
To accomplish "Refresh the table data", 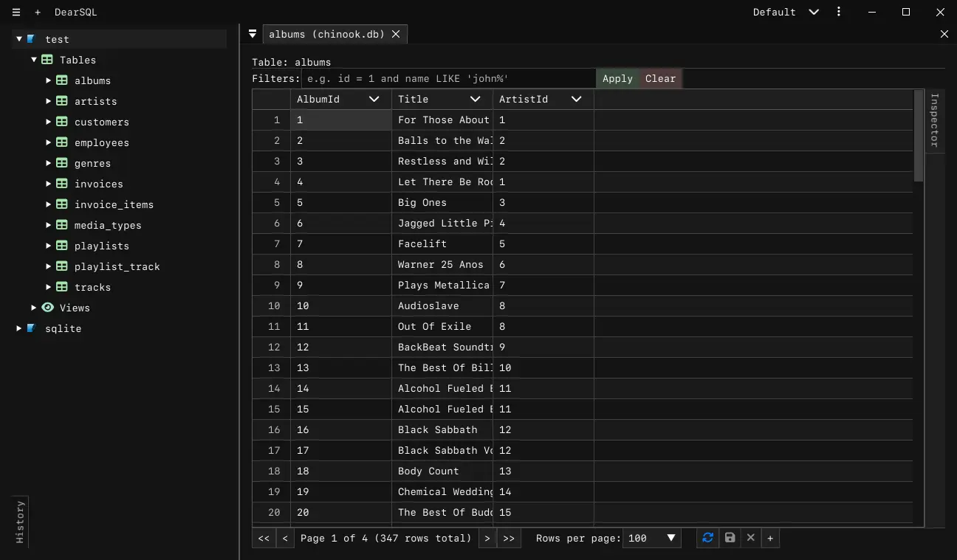I will click(707, 538).
